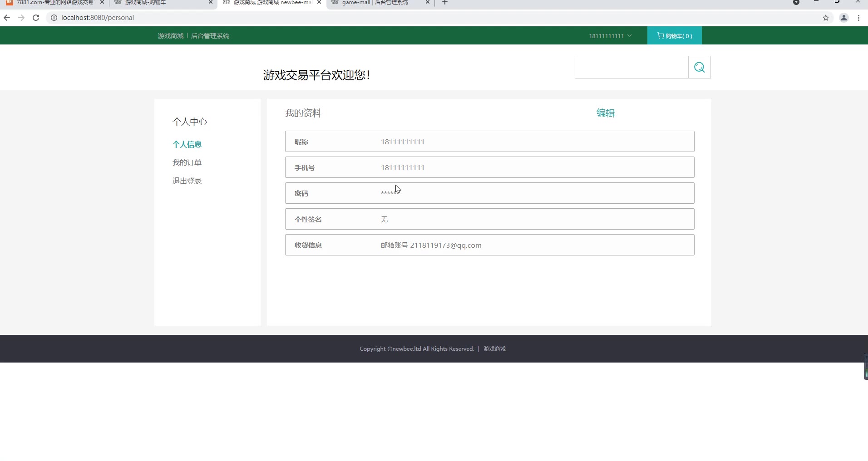Focus the product search input box
The width and height of the screenshot is (868, 461).
[x=631, y=68]
